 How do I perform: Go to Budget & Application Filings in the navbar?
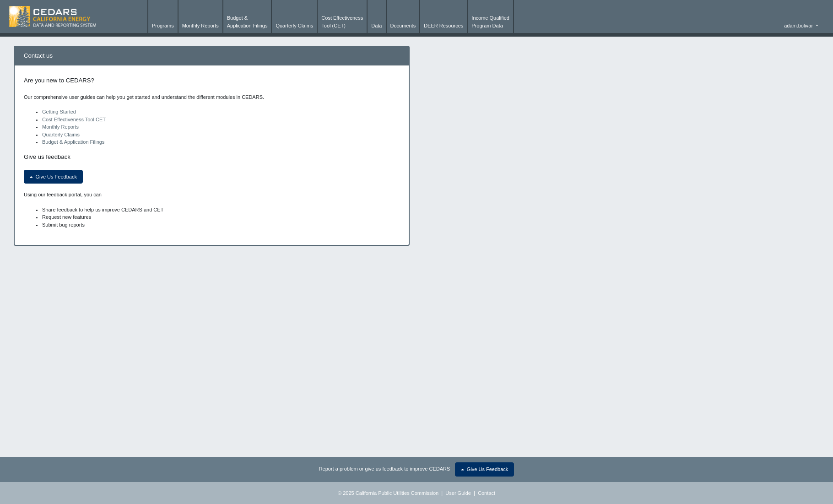point(247,22)
